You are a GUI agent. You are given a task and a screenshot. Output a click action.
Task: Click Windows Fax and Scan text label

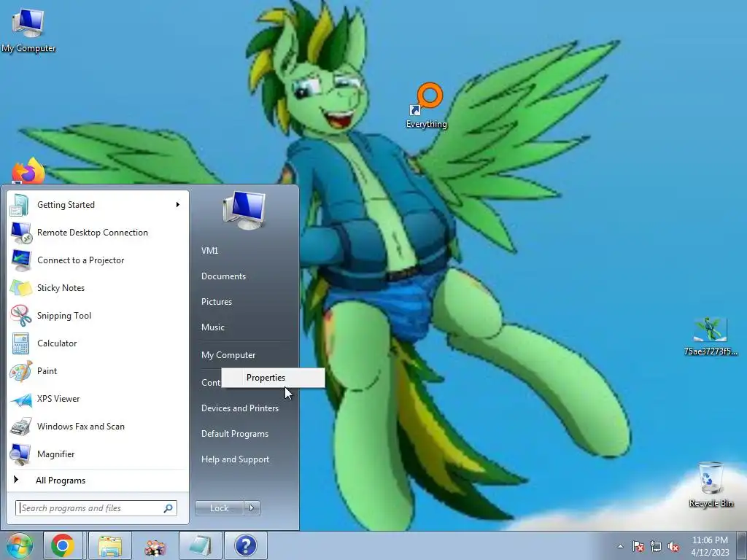tap(81, 427)
